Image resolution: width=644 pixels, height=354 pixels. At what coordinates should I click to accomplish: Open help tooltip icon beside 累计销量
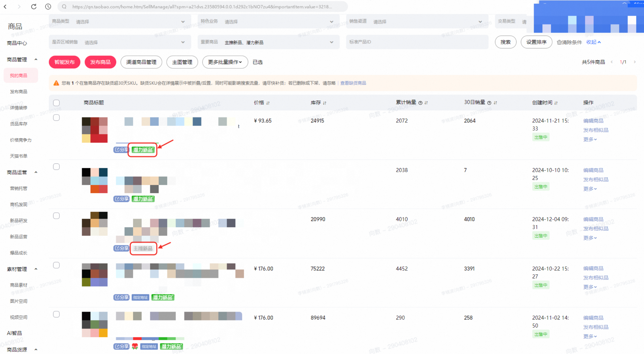tap(420, 103)
